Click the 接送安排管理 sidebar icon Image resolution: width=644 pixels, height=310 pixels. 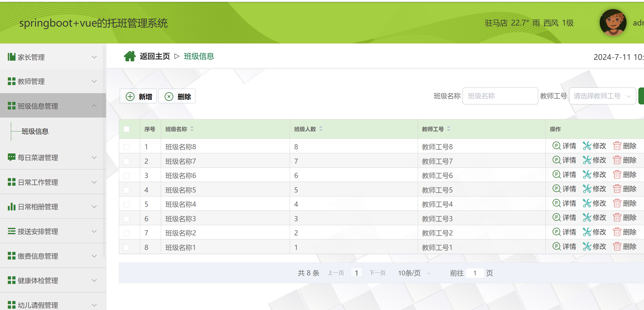click(x=11, y=231)
